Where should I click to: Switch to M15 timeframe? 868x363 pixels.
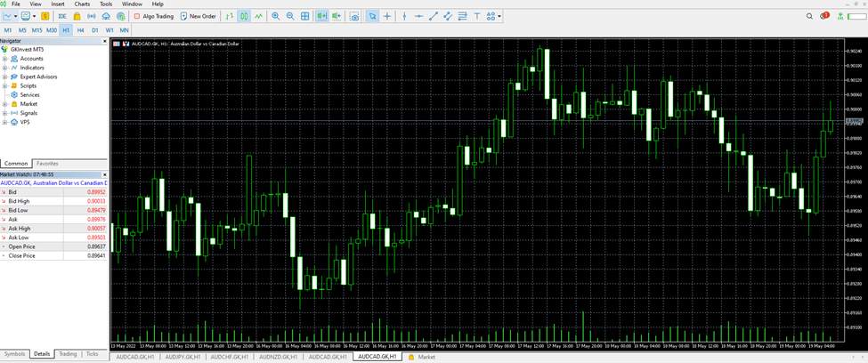coord(37,30)
